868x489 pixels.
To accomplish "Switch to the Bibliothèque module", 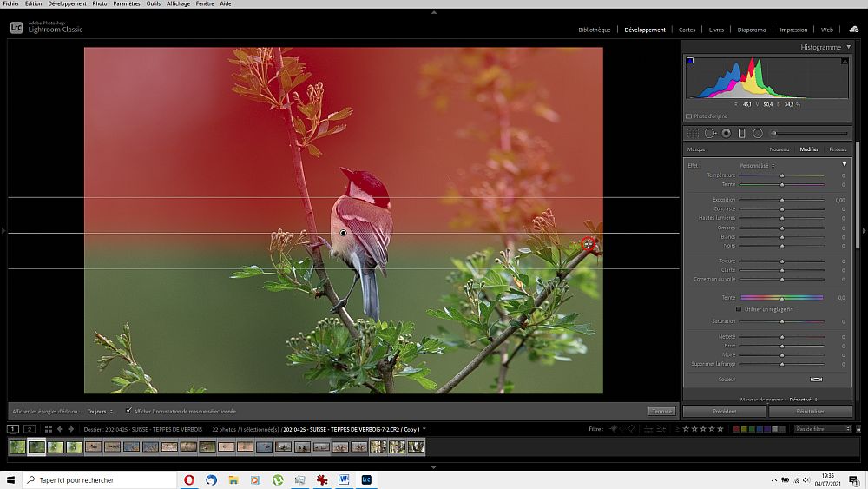I will [x=595, y=30].
